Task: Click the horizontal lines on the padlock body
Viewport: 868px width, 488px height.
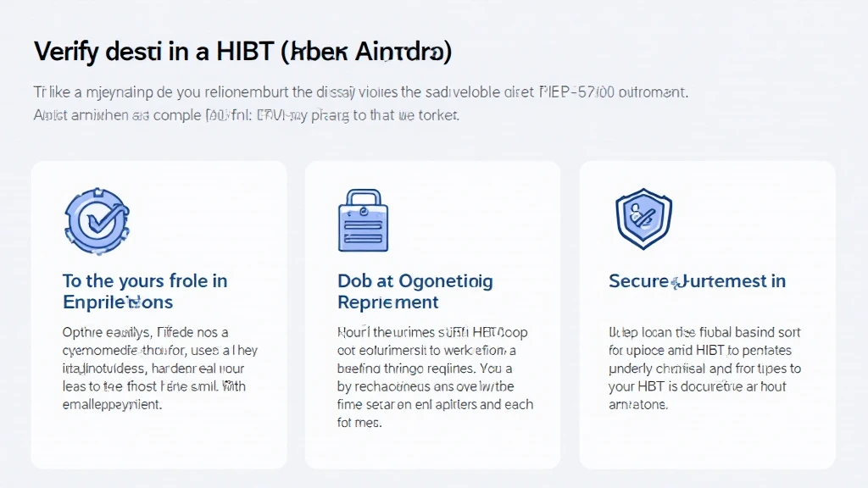Action: point(363,232)
